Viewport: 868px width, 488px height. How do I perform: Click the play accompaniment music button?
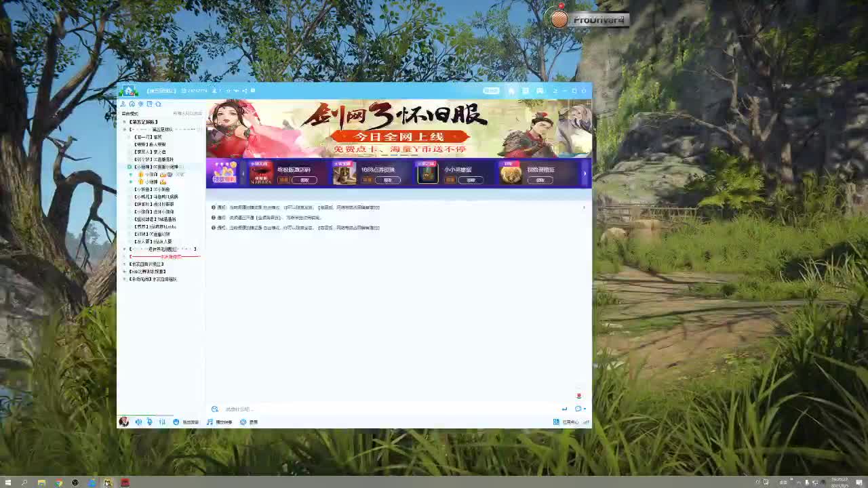point(219,422)
